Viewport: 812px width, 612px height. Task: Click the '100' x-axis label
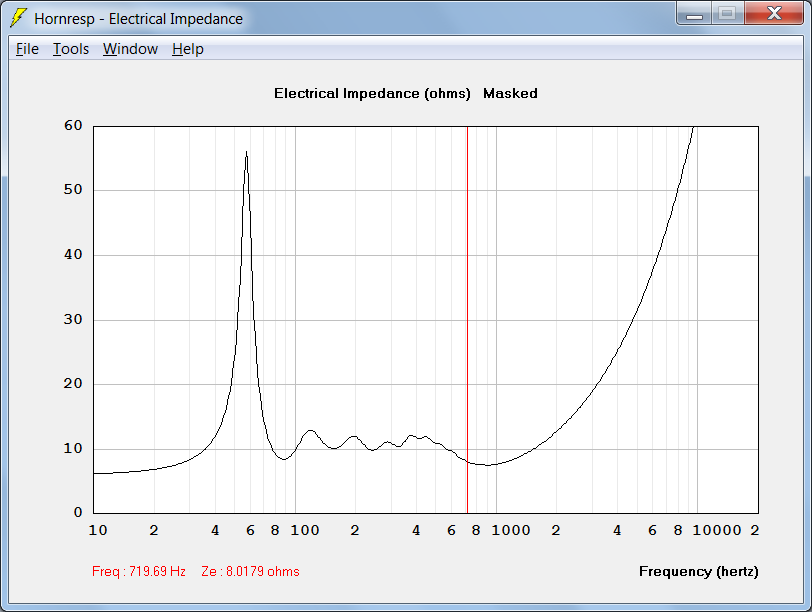click(x=304, y=530)
